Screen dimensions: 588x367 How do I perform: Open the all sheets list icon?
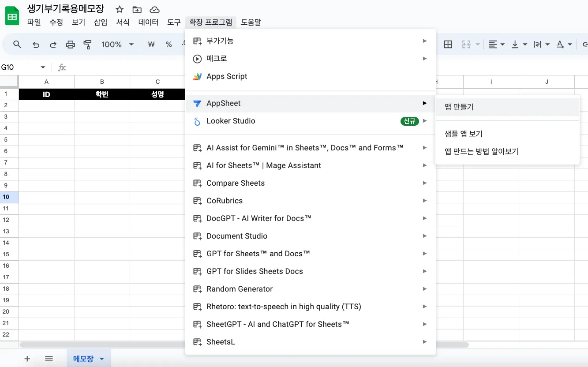tap(49, 359)
